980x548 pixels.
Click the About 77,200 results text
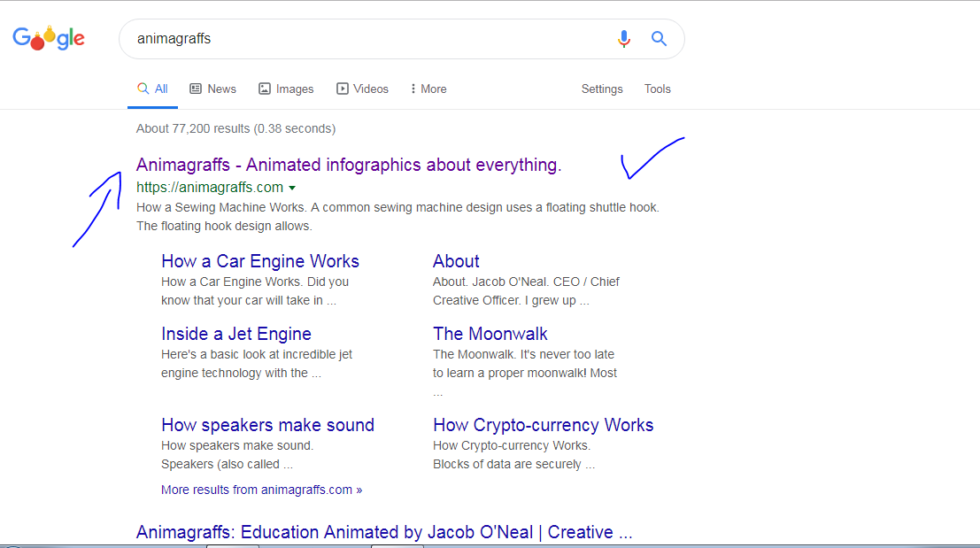tap(235, 128)
